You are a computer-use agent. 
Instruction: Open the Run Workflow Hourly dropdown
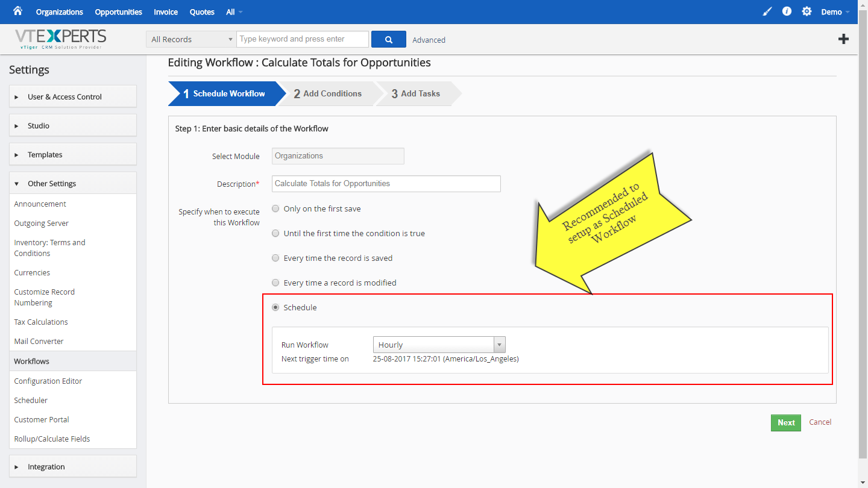point(439,345)
